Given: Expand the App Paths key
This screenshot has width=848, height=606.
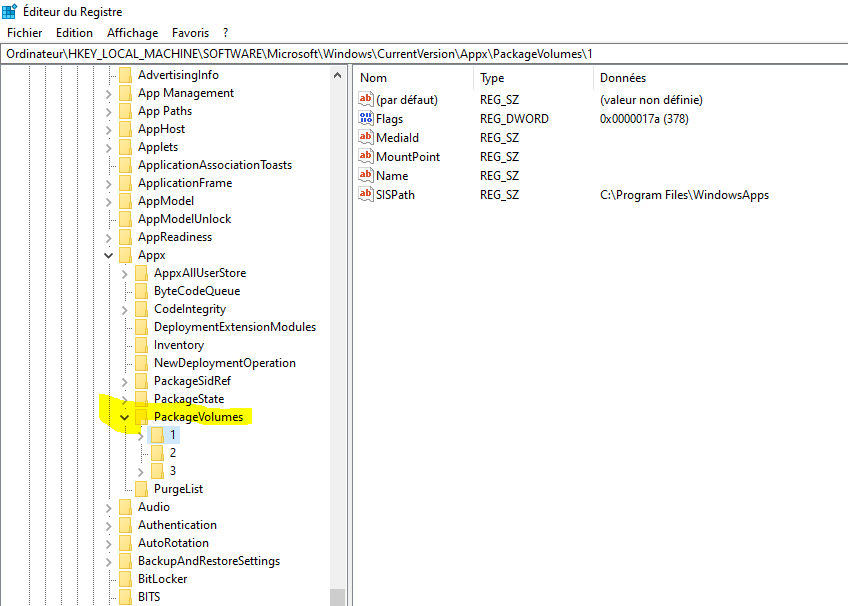Looking at the screenshot, I should click(108, 112).
